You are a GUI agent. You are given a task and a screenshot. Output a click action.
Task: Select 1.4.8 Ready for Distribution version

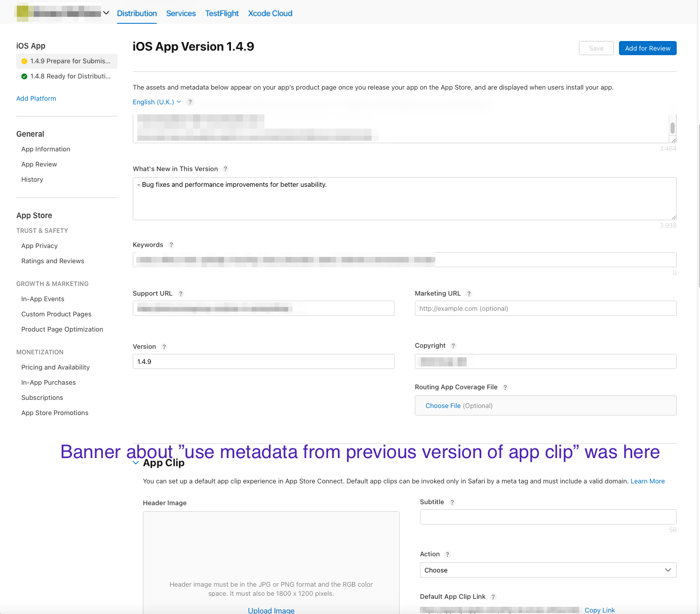70,76
